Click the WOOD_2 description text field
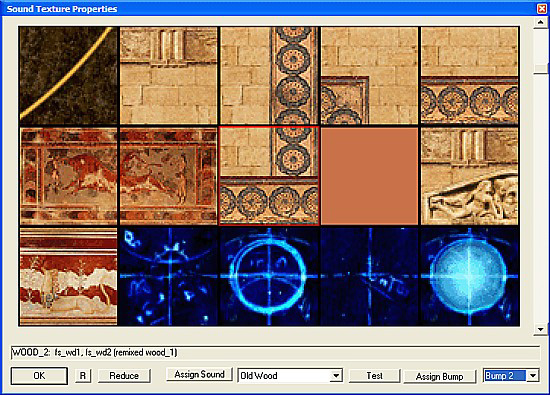The width and height of the screenshot is (550, 395). (x=275, y=352)
